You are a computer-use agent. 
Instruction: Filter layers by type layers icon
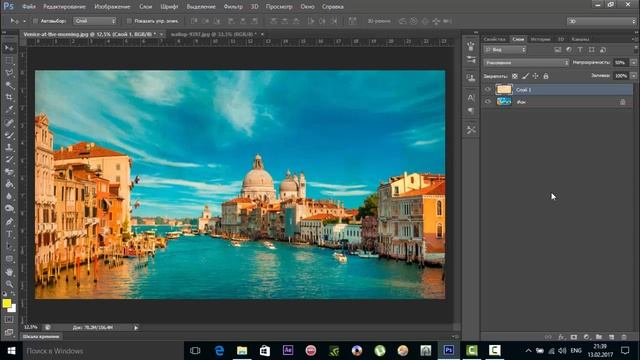(580, 50)
